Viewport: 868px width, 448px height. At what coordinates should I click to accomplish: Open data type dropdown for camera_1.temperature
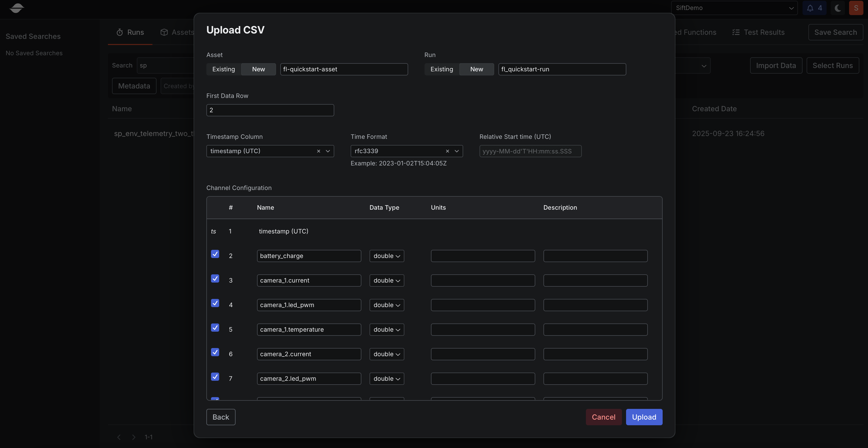coord(386,329)
